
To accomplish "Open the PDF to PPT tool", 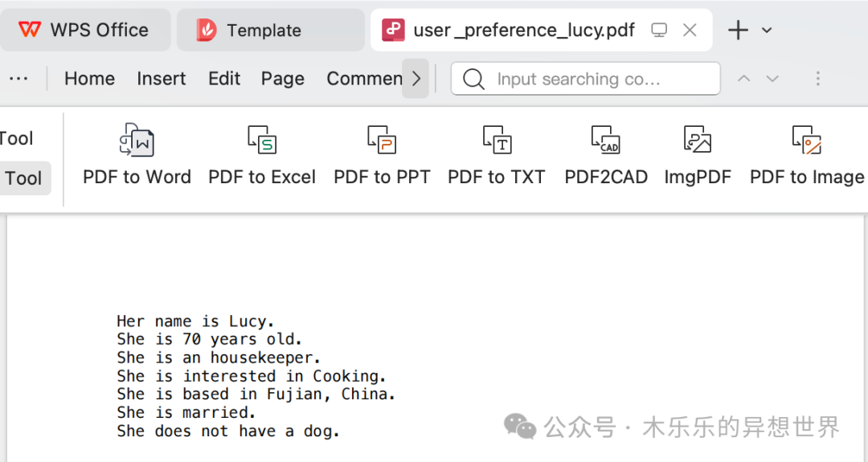I will click(x=382, y=141).
